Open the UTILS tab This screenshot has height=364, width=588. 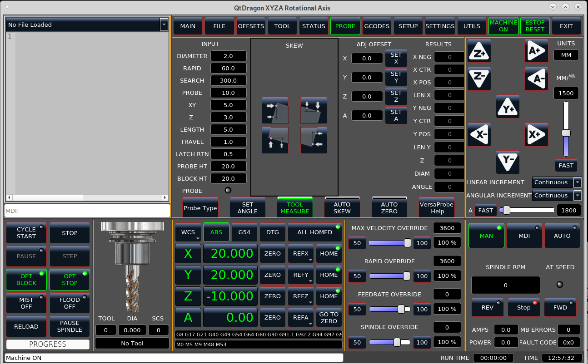pos(472,26)
